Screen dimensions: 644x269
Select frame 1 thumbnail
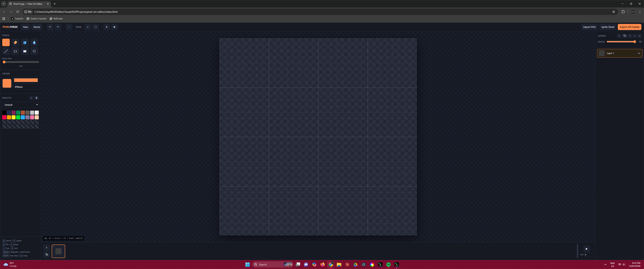pyautogui.click(x=58, y=251)
